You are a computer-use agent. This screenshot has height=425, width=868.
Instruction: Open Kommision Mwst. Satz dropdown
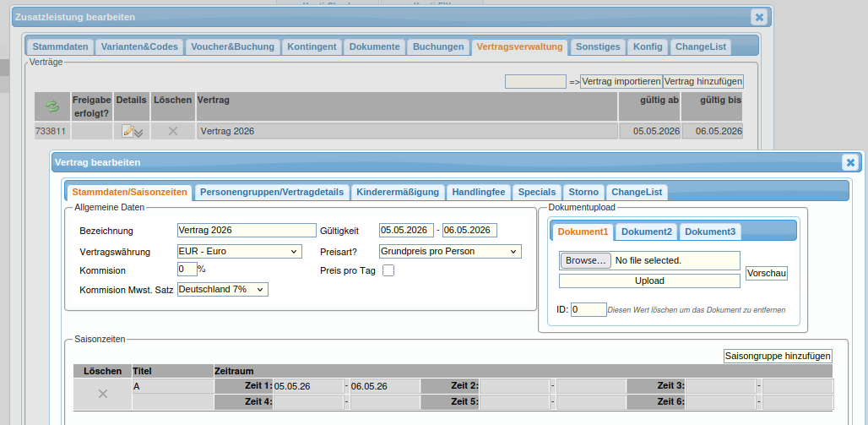pyautogui.click(x=222, y=289)
